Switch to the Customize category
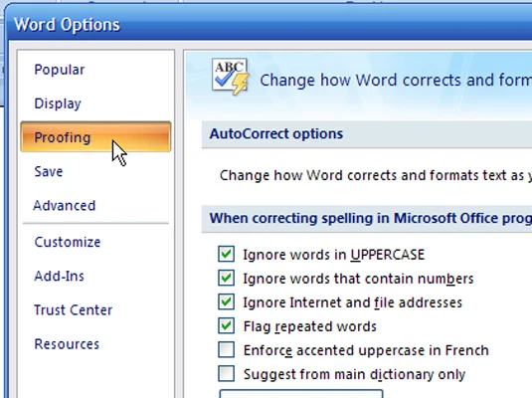This screenshot has height=398, width=532. click(x=68, y=242)
